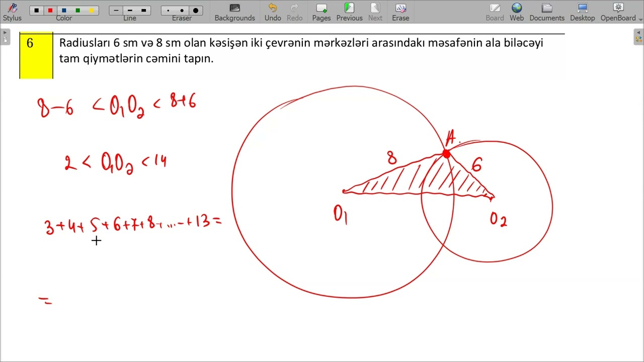Select the thin line width
Screen dimensions: 644x362
pos(116,11)
